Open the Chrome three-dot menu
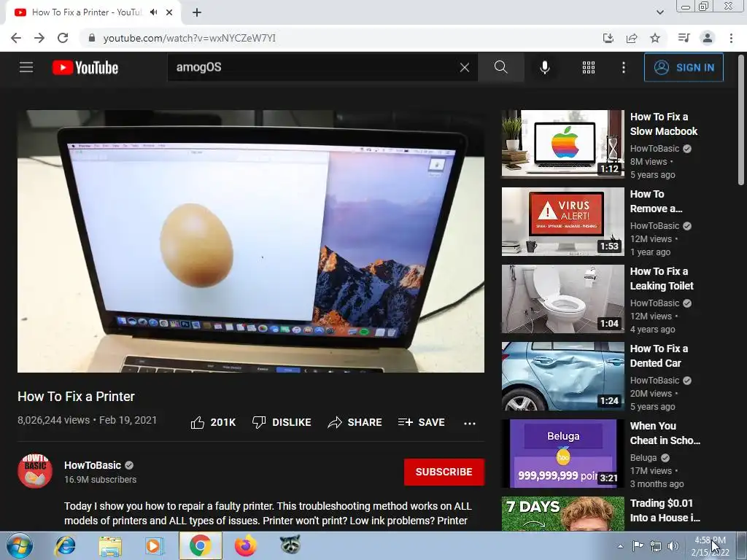747x560 pixels. click(x=731, y=38)
